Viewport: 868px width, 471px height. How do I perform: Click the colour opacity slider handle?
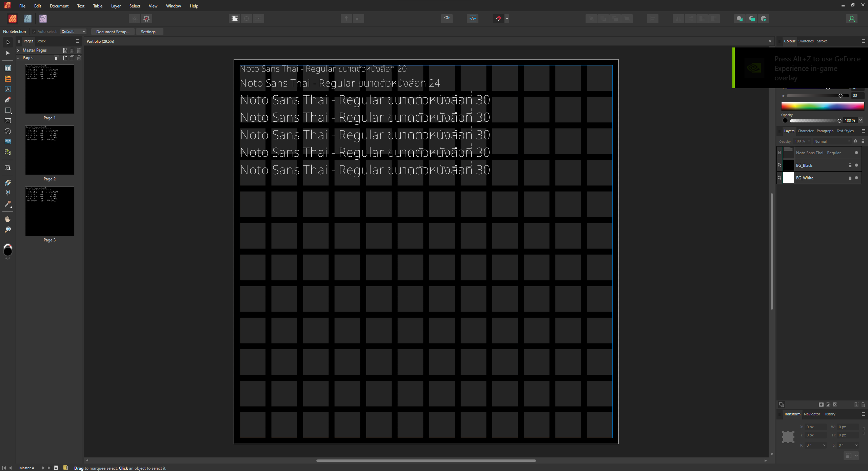[840, 120]
